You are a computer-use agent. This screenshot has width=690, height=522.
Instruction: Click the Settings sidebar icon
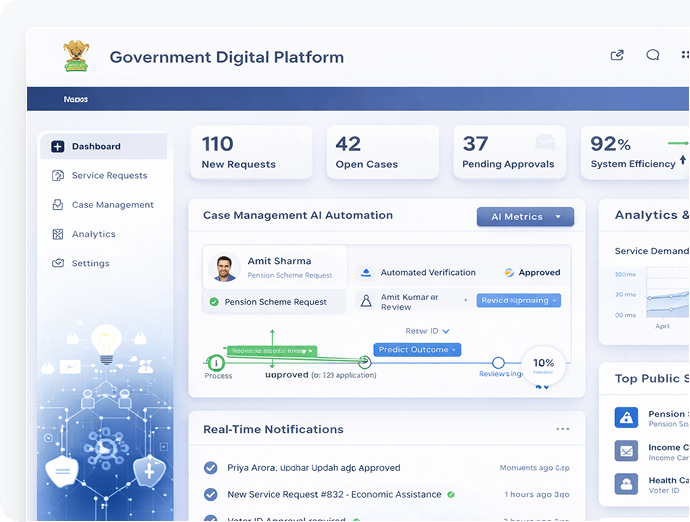point(58,263)
